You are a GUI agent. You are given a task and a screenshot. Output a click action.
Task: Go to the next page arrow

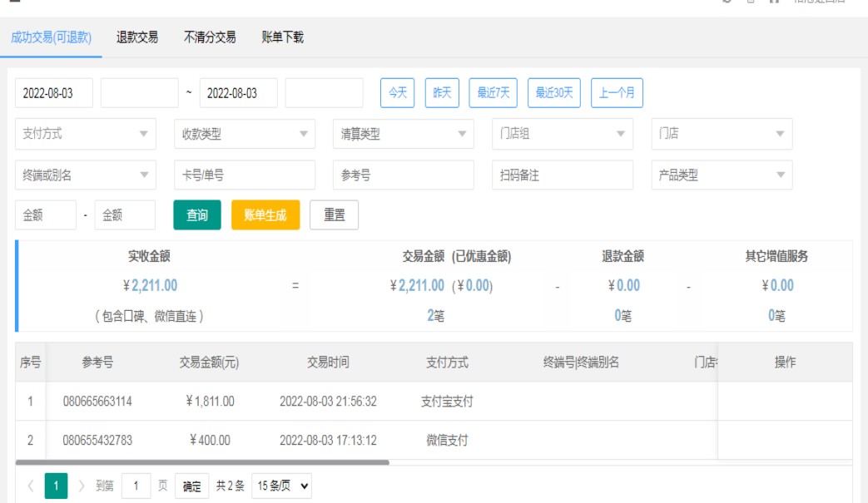81,486
